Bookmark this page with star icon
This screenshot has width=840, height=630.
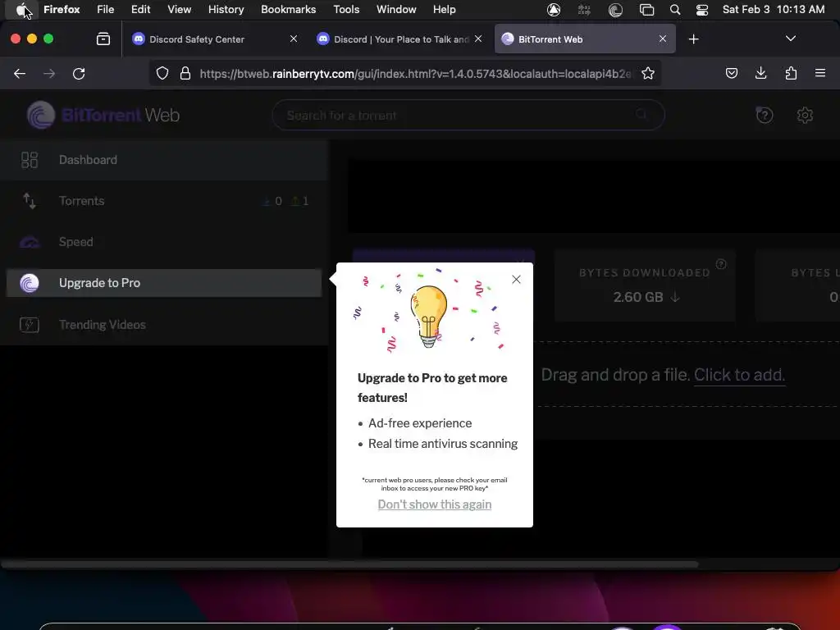tap(648, 73)
